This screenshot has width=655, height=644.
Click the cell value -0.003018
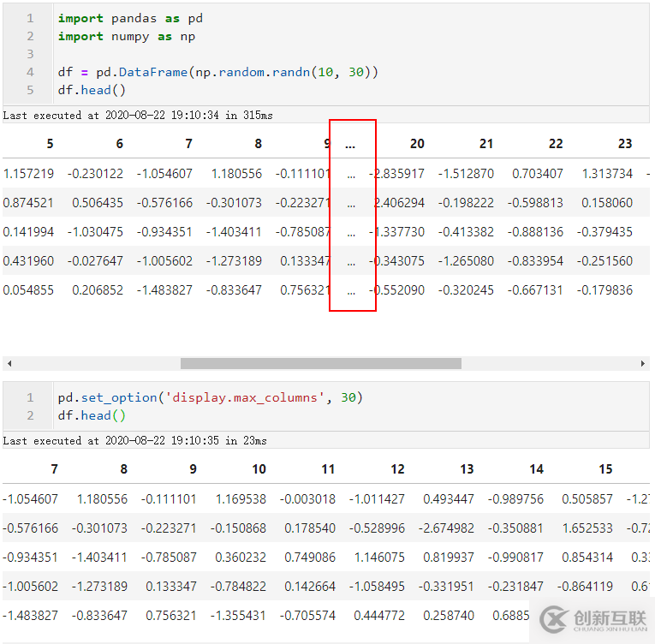tap(307, 499)
